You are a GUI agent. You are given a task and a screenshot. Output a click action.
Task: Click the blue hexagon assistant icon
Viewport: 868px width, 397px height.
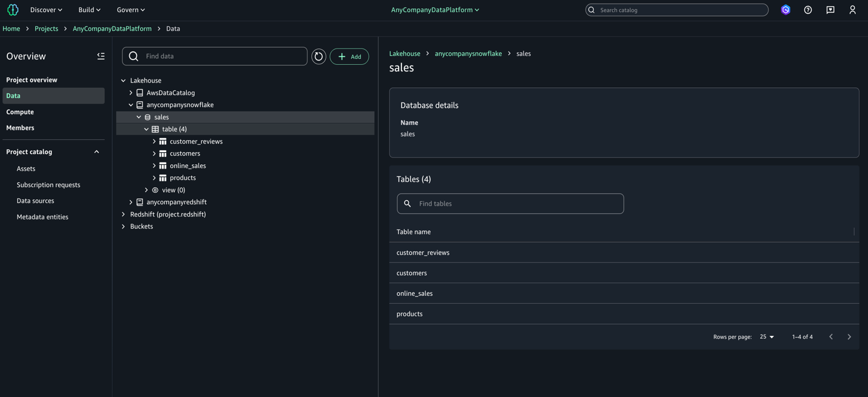[x=786, y=10]
